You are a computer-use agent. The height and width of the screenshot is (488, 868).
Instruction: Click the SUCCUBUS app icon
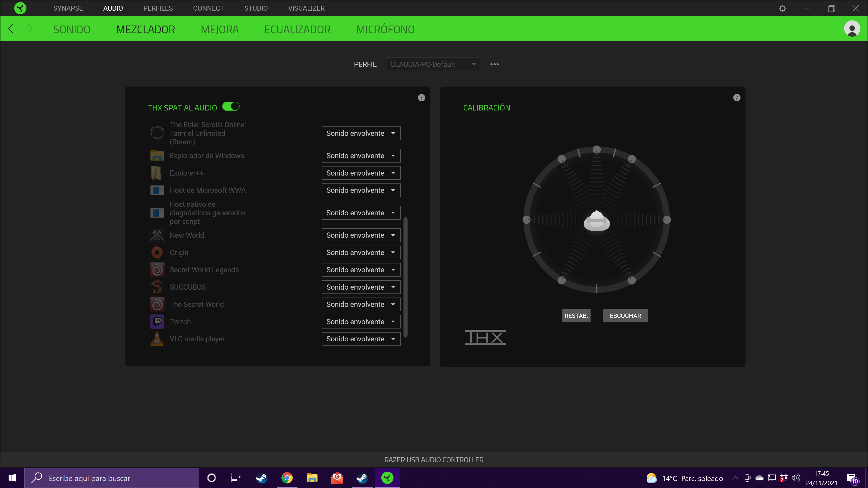coord(157,287)
